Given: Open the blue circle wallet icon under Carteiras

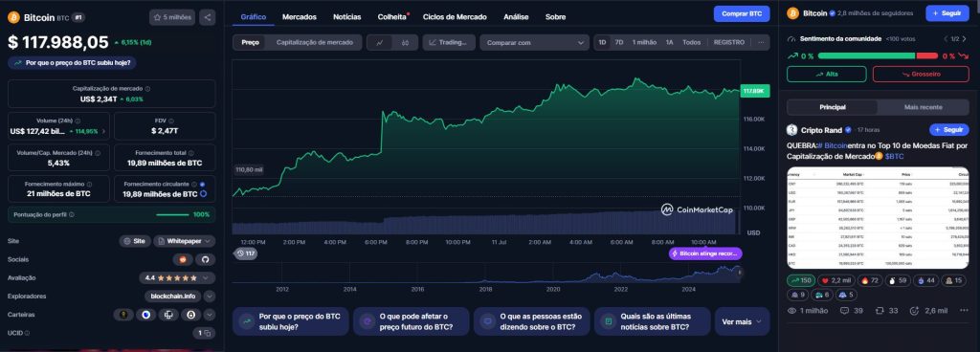Looking at the screenshot, I should (145, 315).
